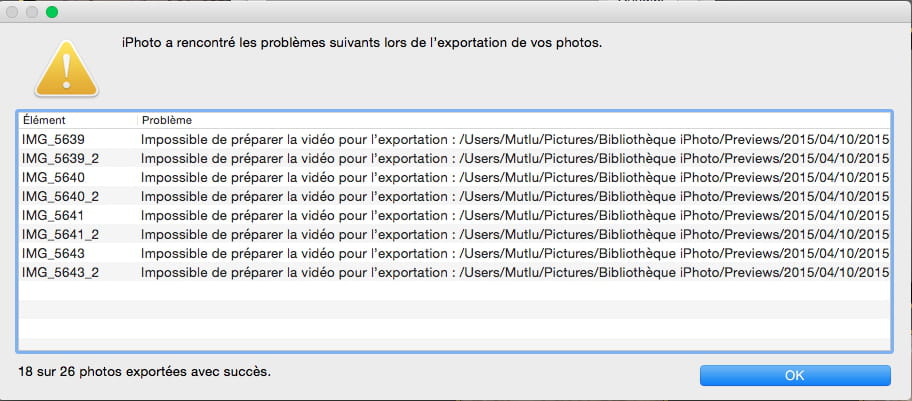Click the Élément column header
This screenshot has height=401, width=912.
pyautogui.click(x=78, y=120)
